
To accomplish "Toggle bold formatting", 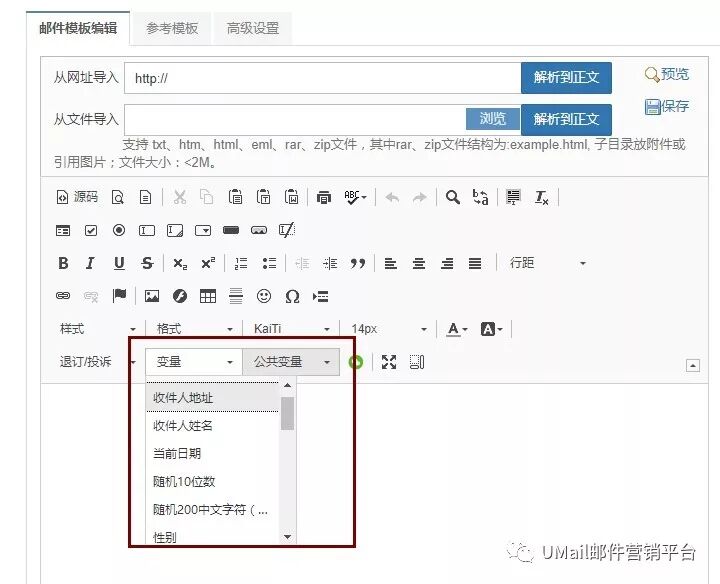I will pos(63,263).
